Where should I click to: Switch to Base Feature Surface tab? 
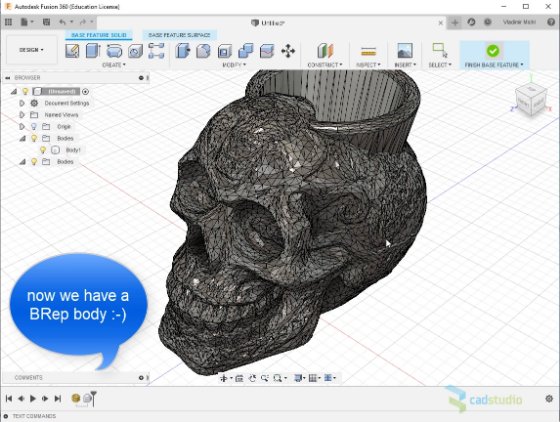tap(179, 35)
